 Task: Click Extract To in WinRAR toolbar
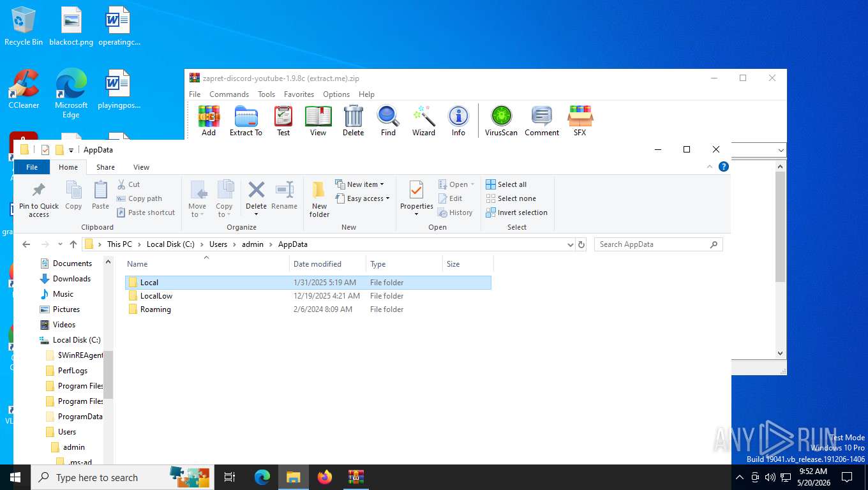[246, 121]
